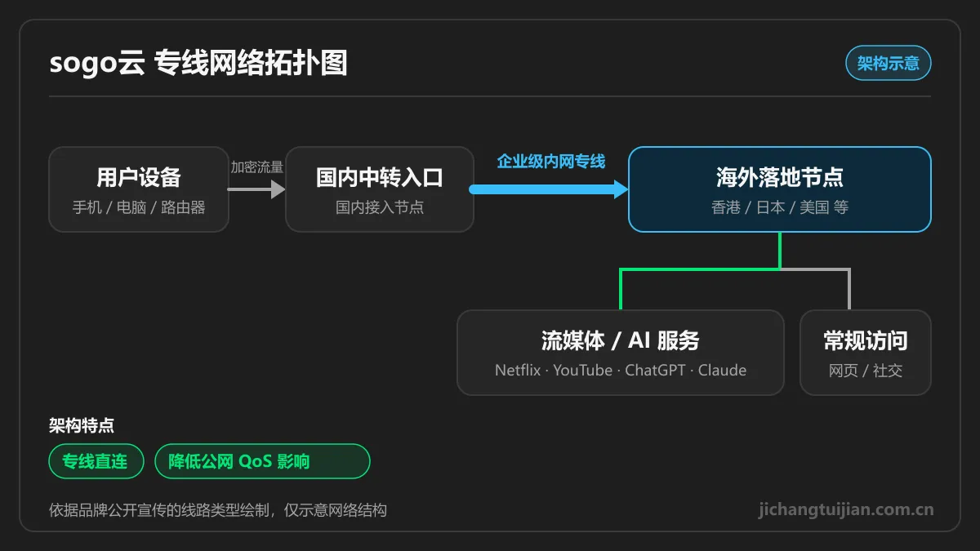Image resolution: width=980 pixels, height=551 pixels.
Task: Select the 降低公网 QoS 影响 tag
Action: coord(262,461)
